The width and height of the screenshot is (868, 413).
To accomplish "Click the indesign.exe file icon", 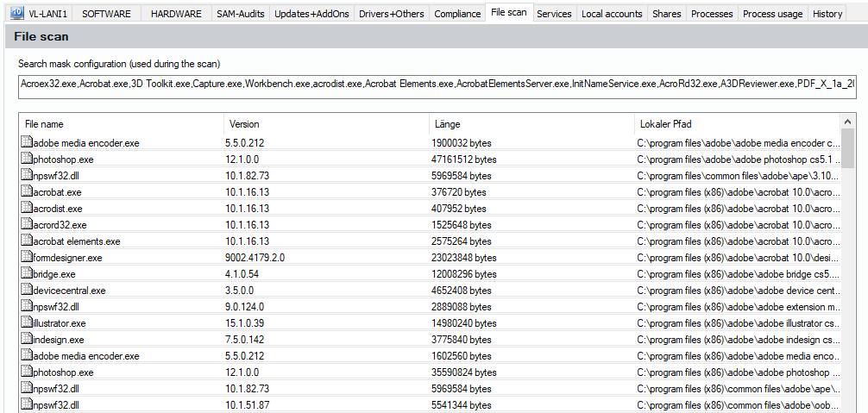I will [x=26, y=339].
